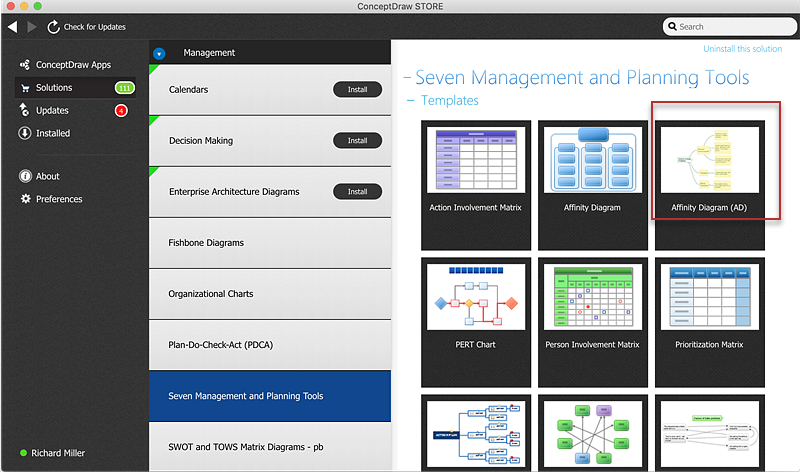
Task: Open the arrows relation diagram thumbnail in bottom row
Action: [709, 434]
